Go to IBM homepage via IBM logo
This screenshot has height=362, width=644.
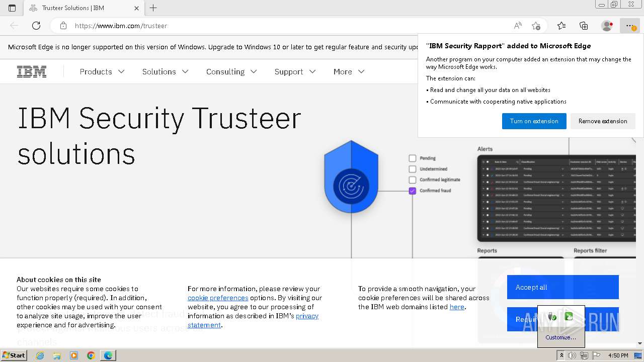click(32, 71)
